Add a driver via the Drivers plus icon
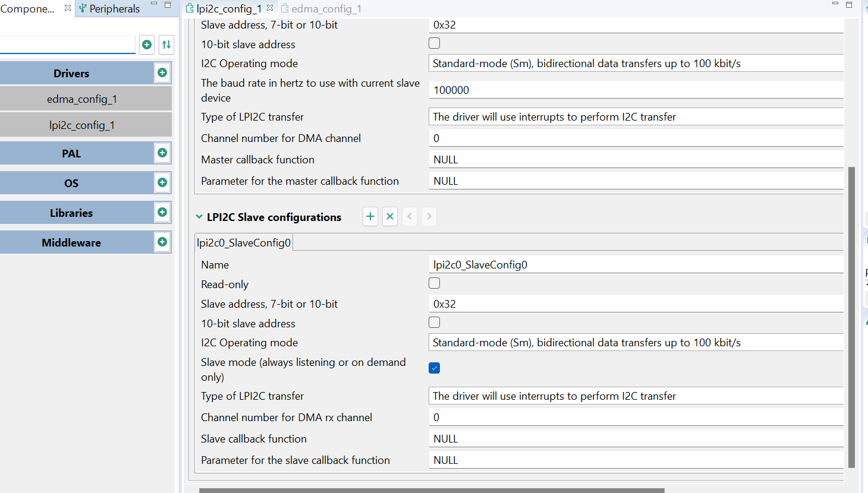 tap(162, 72)
